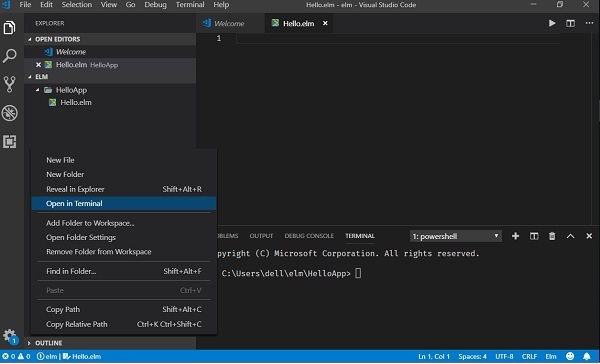Click the HelloApp folder icon in tree
The image size is (600, 364).
click(x=48, y=90)
